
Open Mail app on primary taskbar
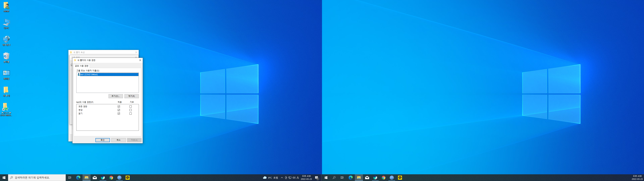pyautogui.click(x=95, y=178)
